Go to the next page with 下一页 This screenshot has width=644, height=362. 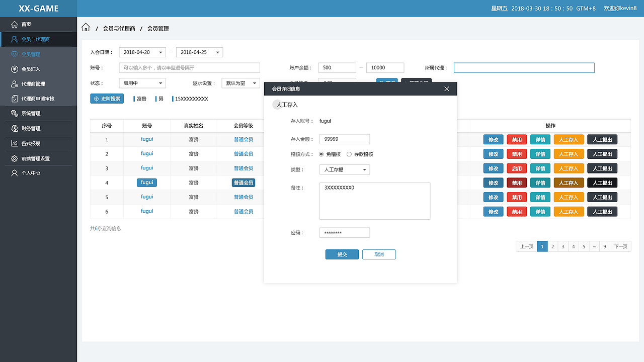(620, 246)
